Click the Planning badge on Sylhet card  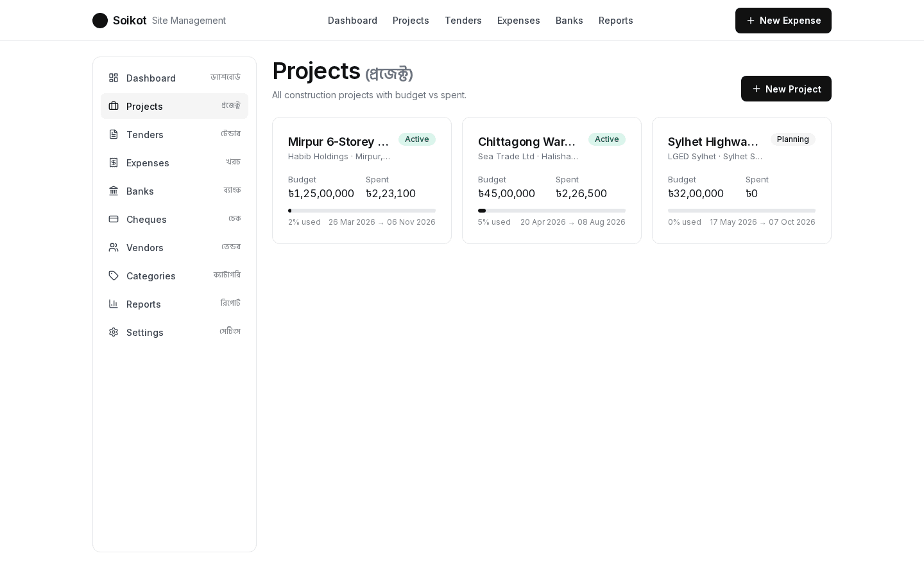(x=793, y=139)
